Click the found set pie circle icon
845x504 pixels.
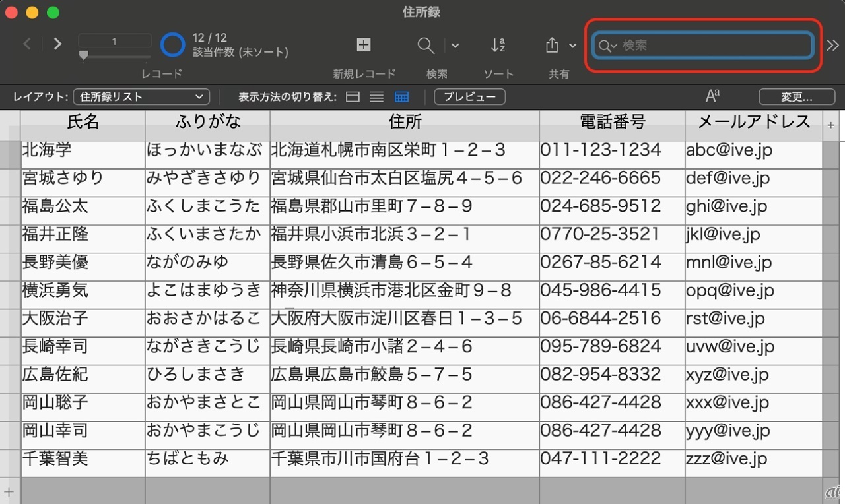click(x=173, y=45)
